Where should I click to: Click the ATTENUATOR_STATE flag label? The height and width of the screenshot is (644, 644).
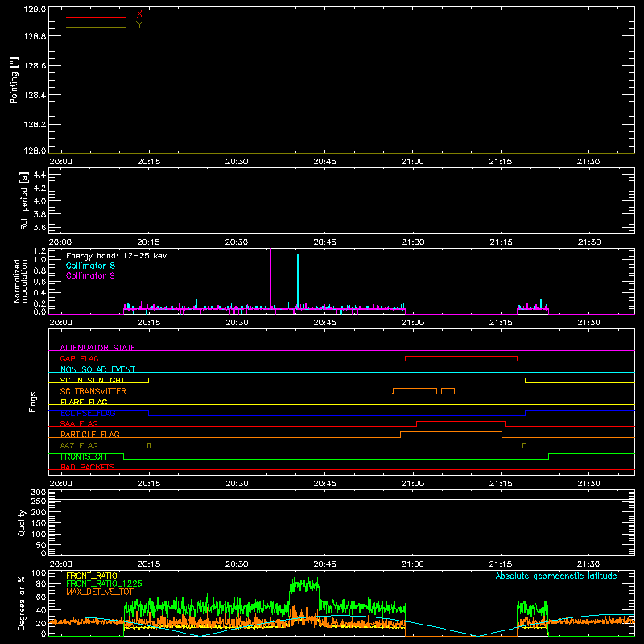[97, 348]
